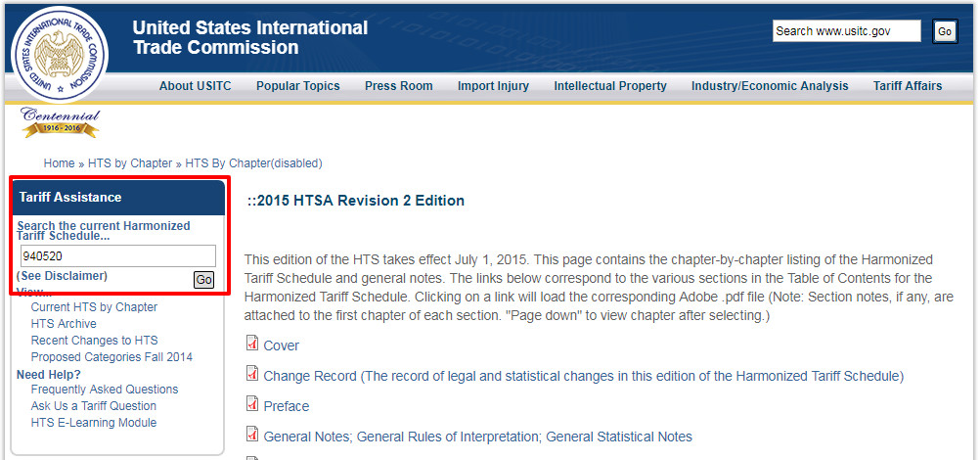The width and height of the screenshot is (980, 460).
Task: Click the PDF icon beside Change Record
Action: [252, 374]
